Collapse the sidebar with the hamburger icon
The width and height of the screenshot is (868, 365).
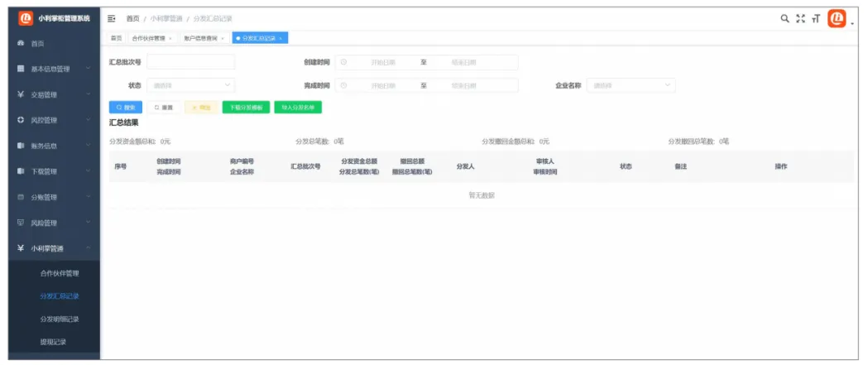tap(112, 18)
